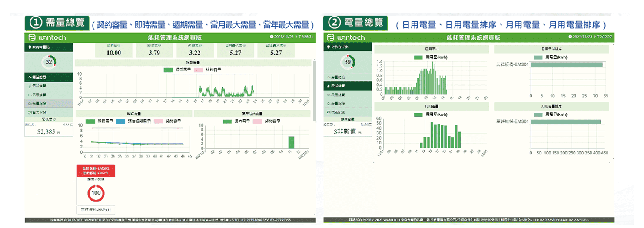644x228 pixels.
Task: Click the circular gauge showing 32
Action: (x=49, y=62)
